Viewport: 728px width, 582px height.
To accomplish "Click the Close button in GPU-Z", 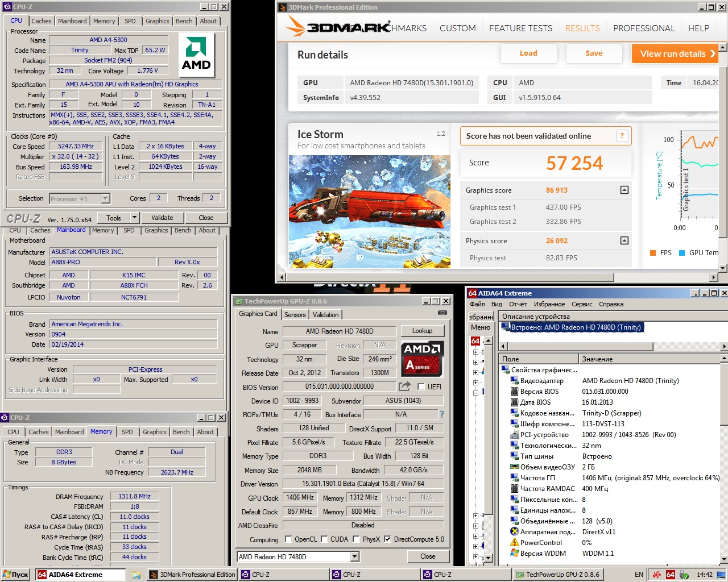I will point(428,556).
